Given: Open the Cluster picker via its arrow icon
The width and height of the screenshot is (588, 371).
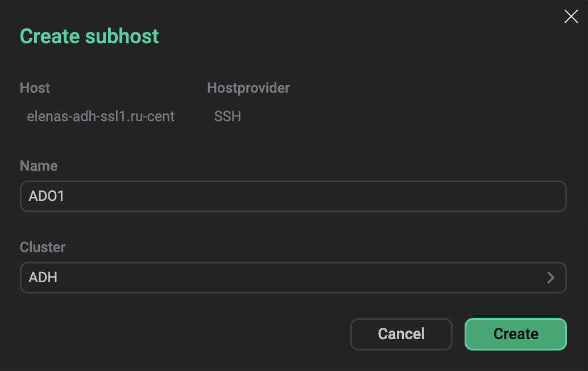Looking at the screenshot, I should [550, 278].
